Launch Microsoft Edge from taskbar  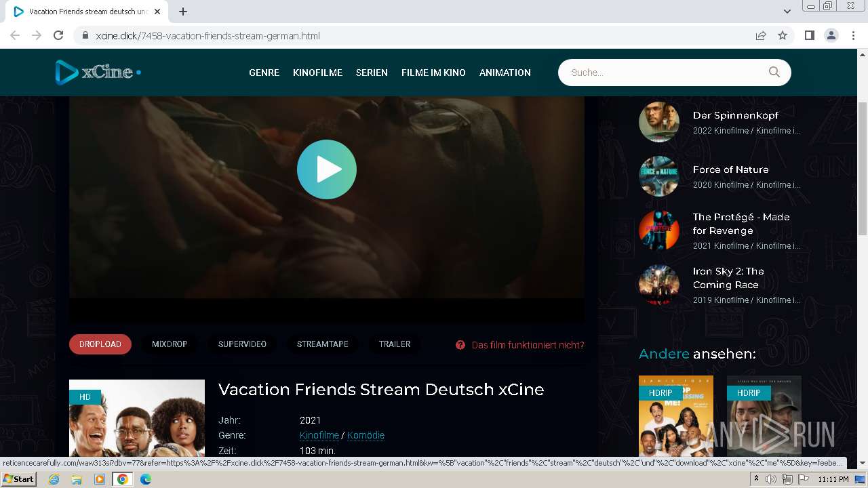coord(146,479)
